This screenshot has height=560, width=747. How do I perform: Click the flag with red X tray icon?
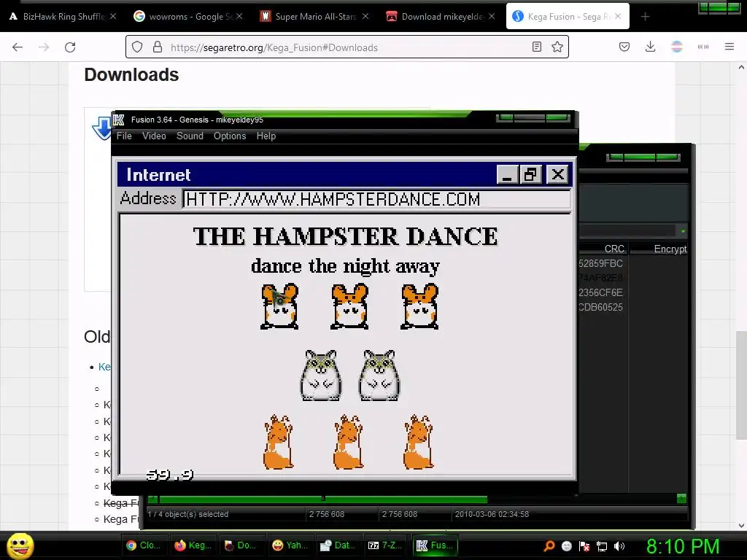(584, 546)
